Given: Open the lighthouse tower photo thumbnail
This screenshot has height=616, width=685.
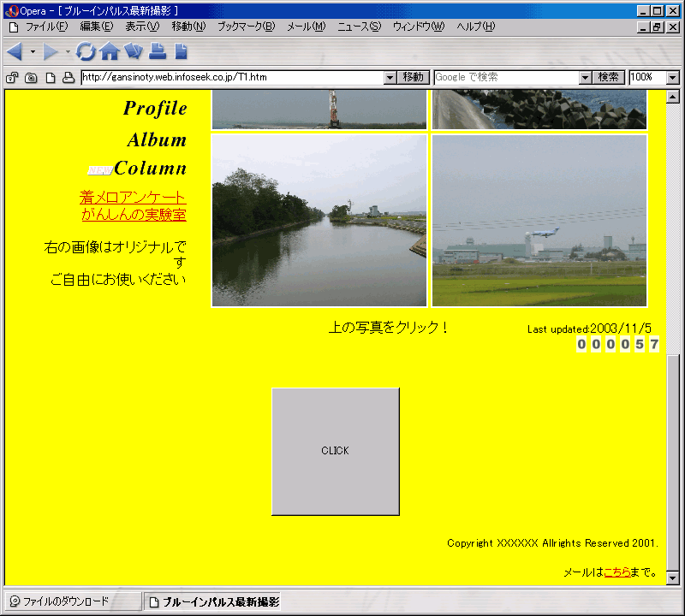Looking at the screenshot, I should [x=319, y=110].
